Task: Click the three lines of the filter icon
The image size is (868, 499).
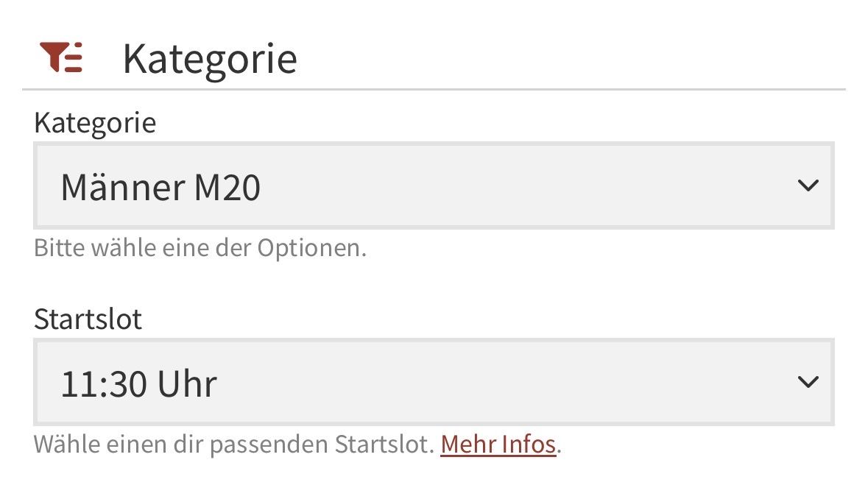Action: click(x=74, y=57)
